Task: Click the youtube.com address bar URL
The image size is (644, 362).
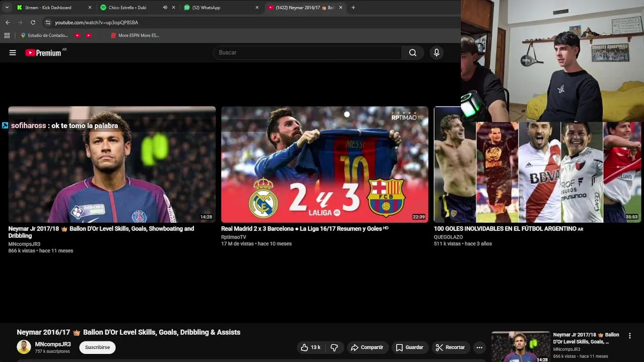Action: (96, 23)
